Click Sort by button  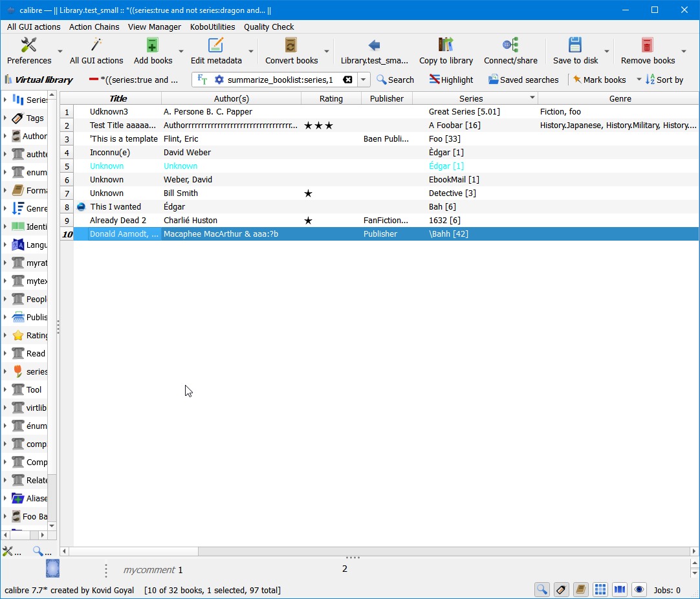664,80
